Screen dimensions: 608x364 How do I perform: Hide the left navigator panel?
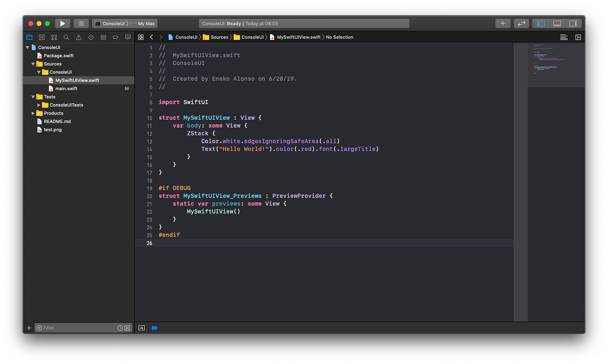click(540, 23)
